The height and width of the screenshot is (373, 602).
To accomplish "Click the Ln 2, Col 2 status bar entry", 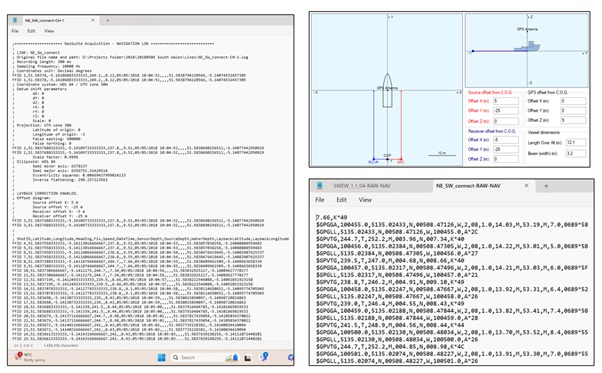I will (23, 345).
